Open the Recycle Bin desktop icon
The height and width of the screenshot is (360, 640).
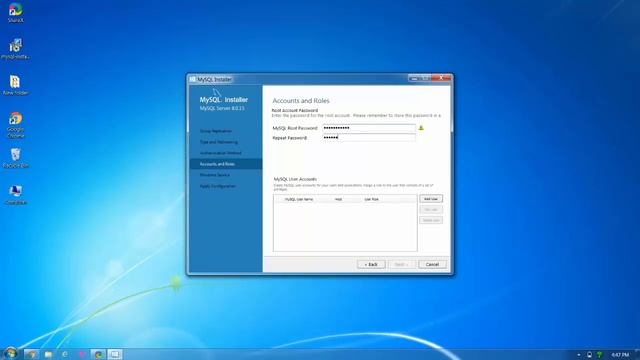(x=16, y=158)
